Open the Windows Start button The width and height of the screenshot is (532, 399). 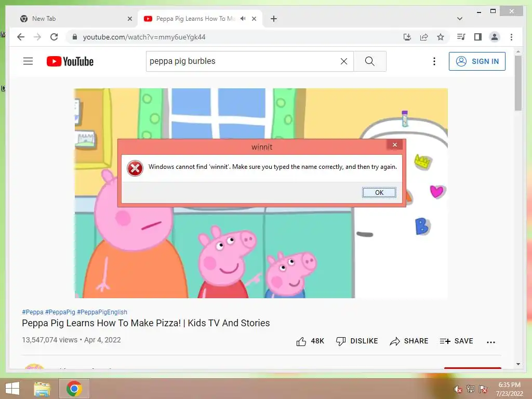click(x=12, y=389)
